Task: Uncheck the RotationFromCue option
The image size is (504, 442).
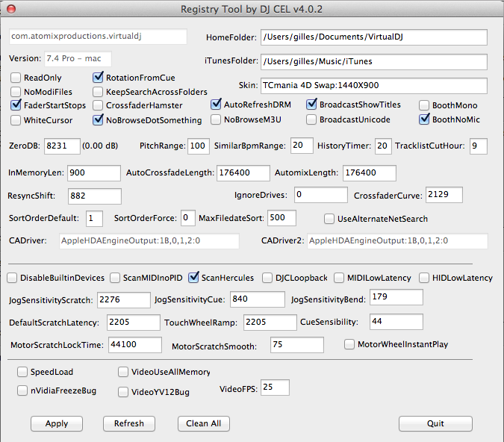Action: pyautogui.click(x=98, y=78)
